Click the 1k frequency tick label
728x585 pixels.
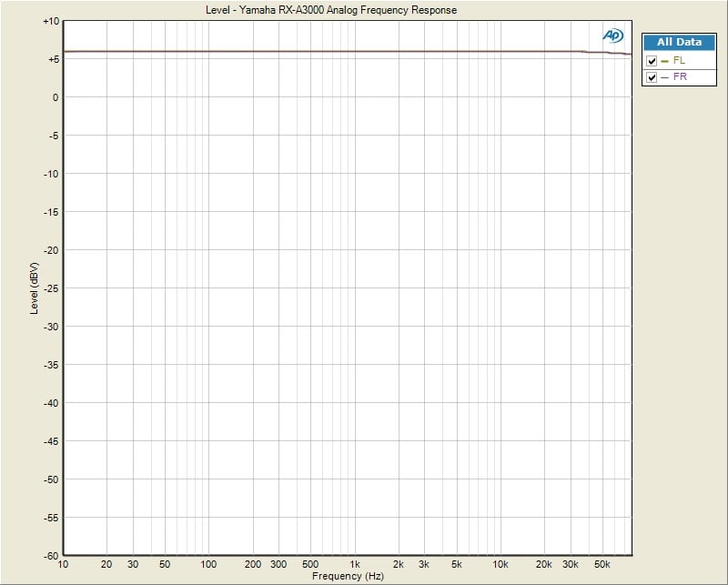(x=355, y=565)
